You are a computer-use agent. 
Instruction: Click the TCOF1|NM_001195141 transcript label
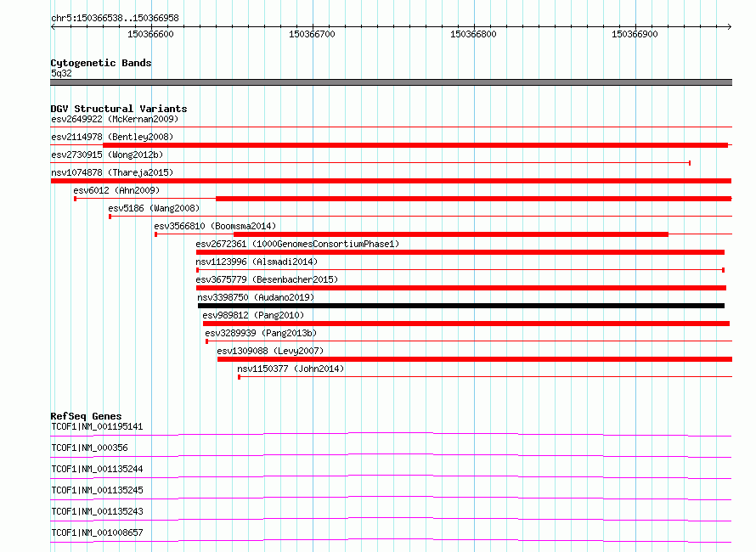97,426
